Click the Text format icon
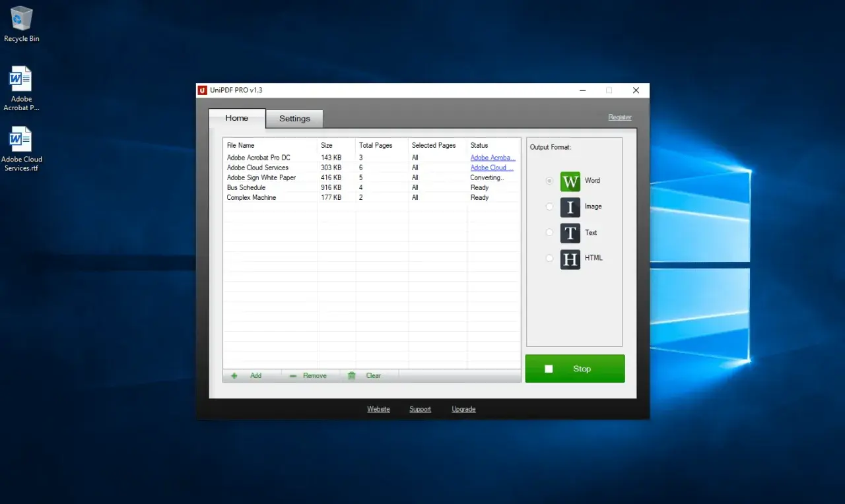The height and width of the screenshot is (504, 845). coord(570,233)
